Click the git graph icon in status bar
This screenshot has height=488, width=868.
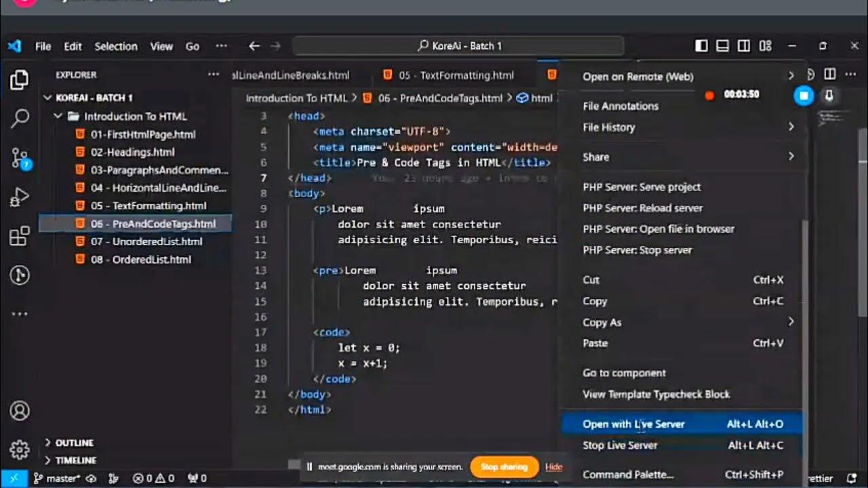pyautogui.click(x=113, y=479)
